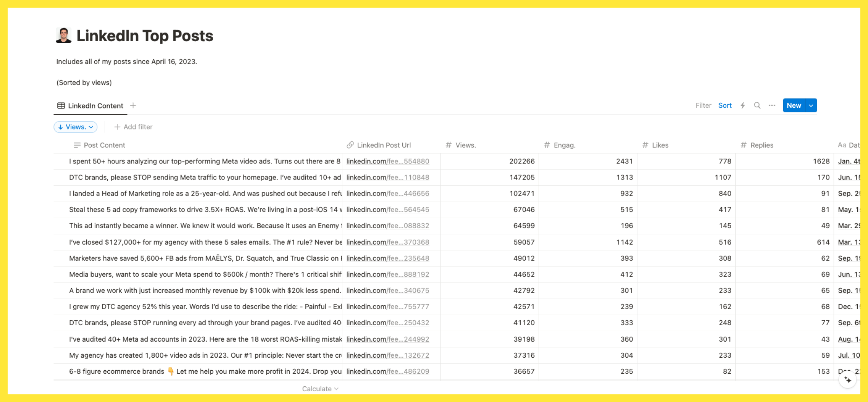
Task: Select the post 'I grew my DTC agency 52%'
Action: (205, 306)
